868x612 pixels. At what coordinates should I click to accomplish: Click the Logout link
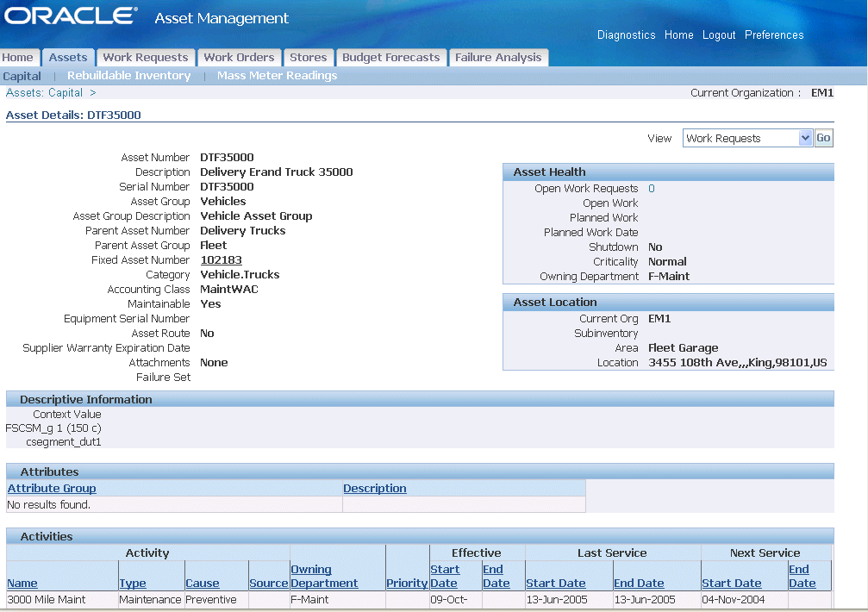[719, 34]
